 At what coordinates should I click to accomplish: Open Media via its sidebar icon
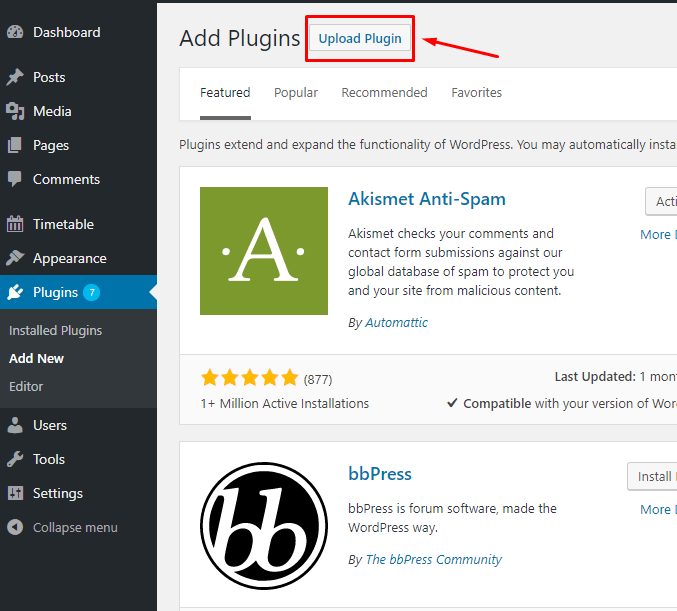15,111
